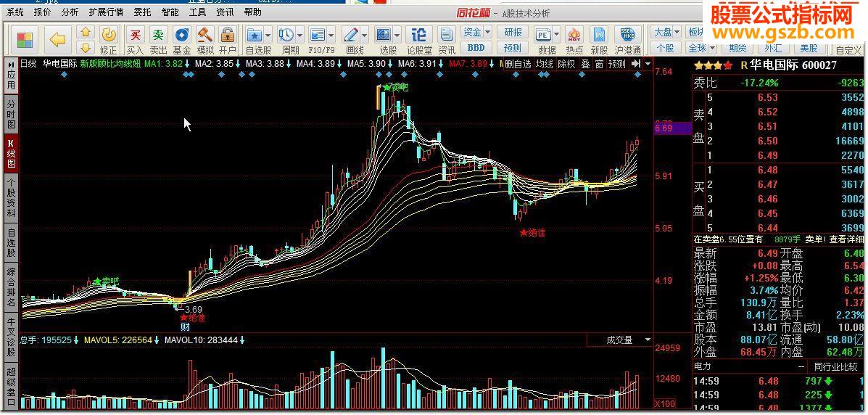Expand the 数据 PE dropdown arrow
The height and width of the screenshot is (415, 868).
555,36
